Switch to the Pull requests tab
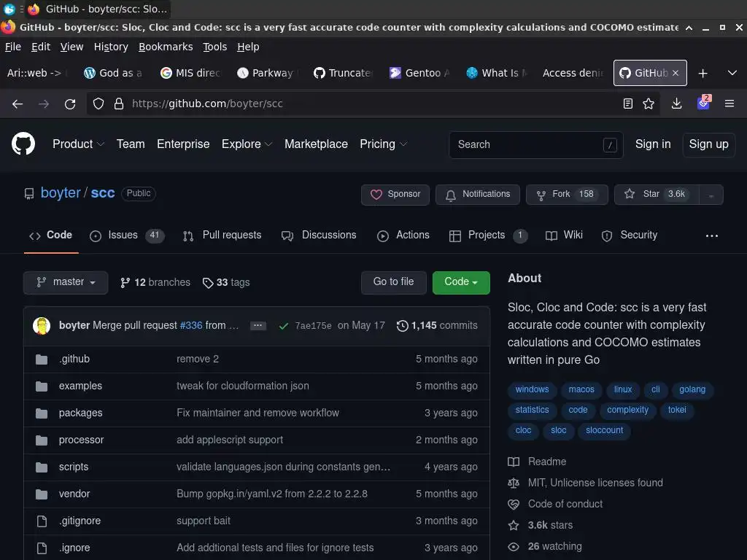 [x=222, y=236]
